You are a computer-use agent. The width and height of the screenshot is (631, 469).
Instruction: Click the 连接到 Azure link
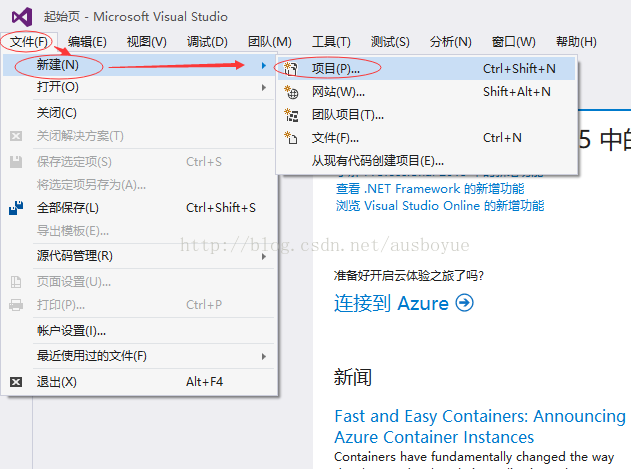(x=404, y=303)
